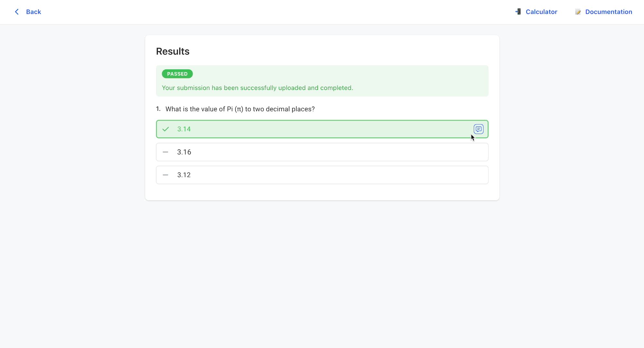Click the submission success message text
Viewport: 644px width, 348px height.
click(x=257, y=88)
